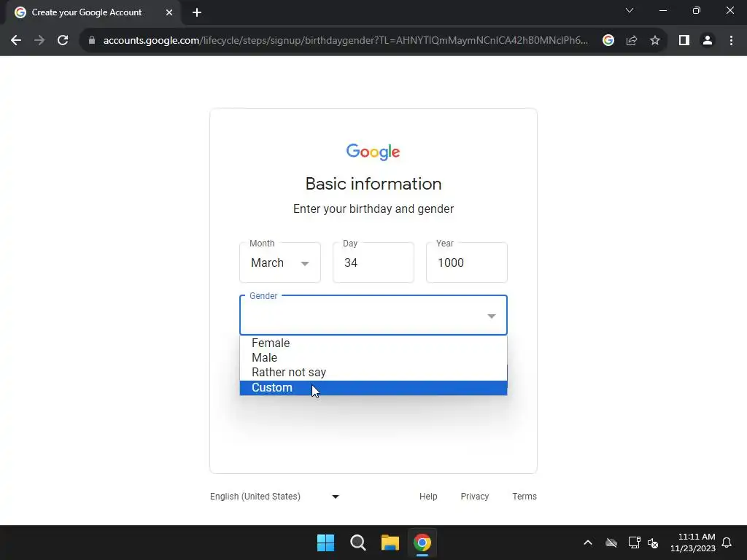Click the Year input field
Screen dimensions: 747x560
click(x=467, y=262)
